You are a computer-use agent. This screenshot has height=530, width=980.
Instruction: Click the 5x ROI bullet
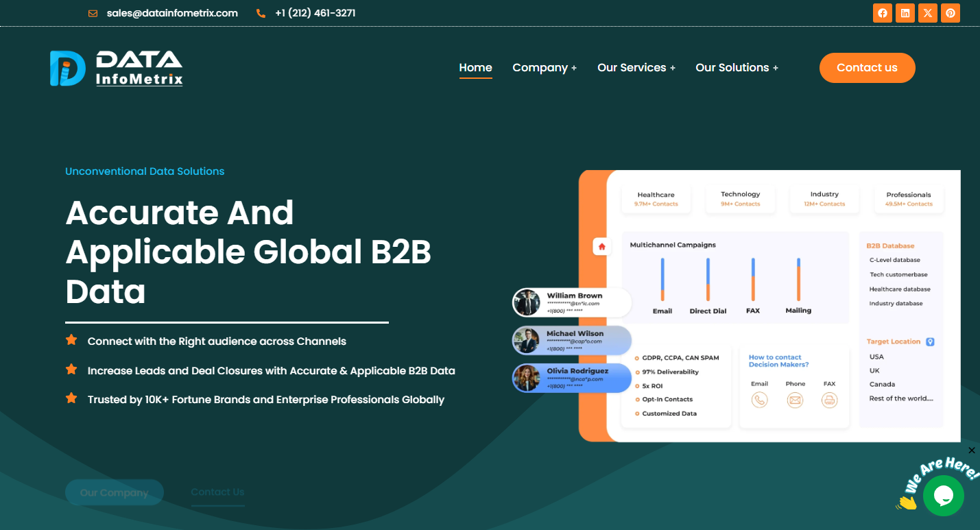(649, 386)
